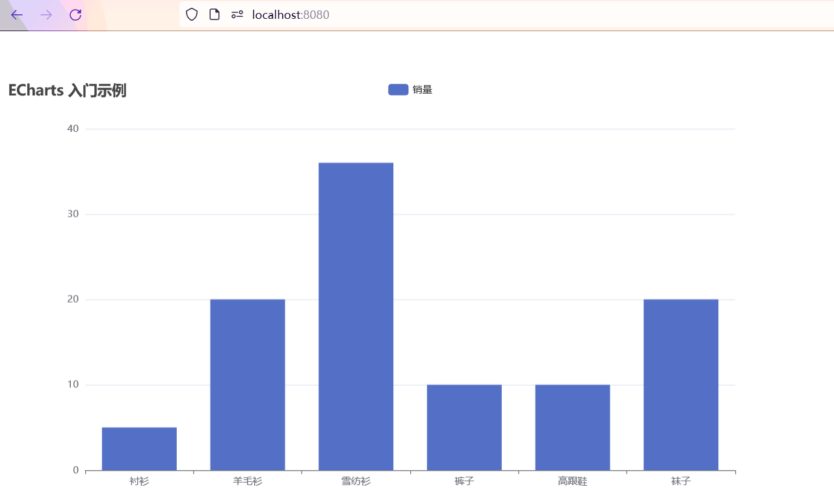Open the shield tracking protection icon
The height and width of the screenshot is (504, 834).
(x=192, y=14)
